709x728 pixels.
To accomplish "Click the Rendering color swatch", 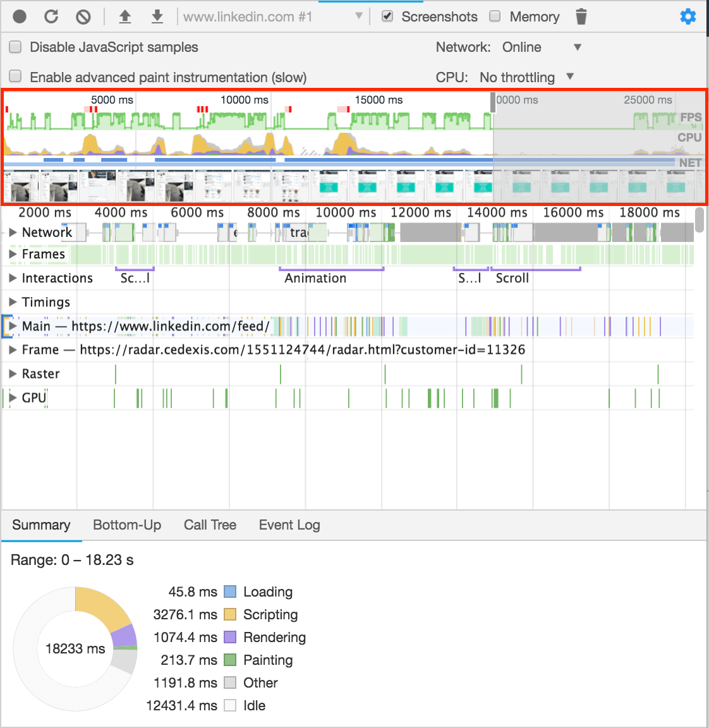I will 230,637.
